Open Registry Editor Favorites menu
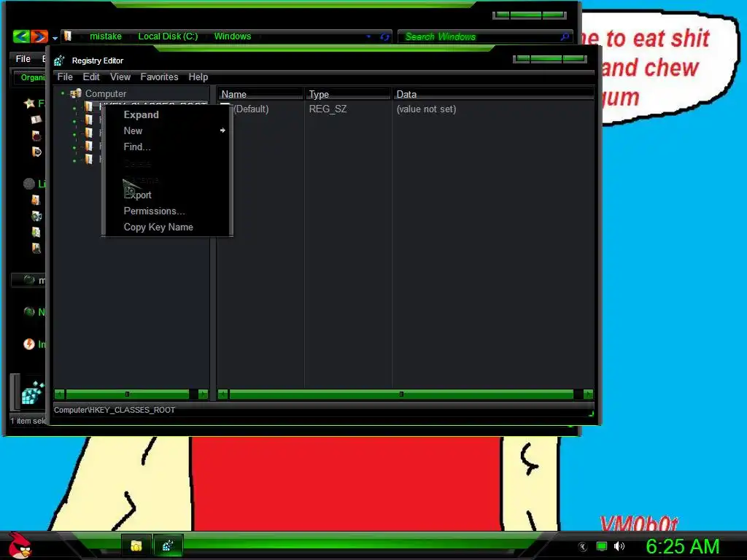The height and width of the screenshot is (560, 747). click(159, 77)
